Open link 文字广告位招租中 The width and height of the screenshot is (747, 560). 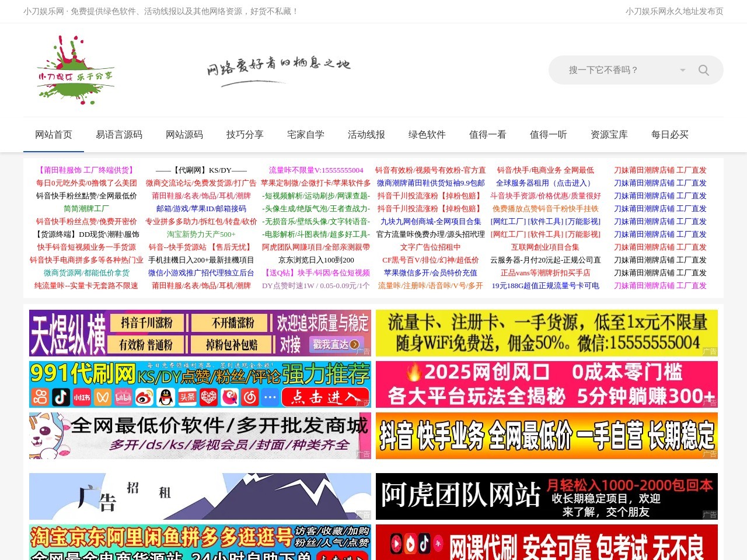pyautogui.click(x=431, y=247)
